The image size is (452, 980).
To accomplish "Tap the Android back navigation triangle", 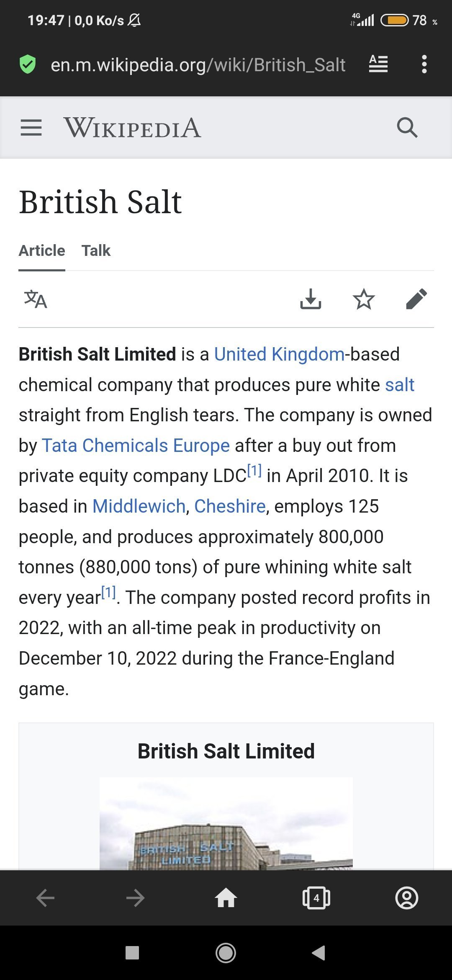I will (x=318, y=953).
